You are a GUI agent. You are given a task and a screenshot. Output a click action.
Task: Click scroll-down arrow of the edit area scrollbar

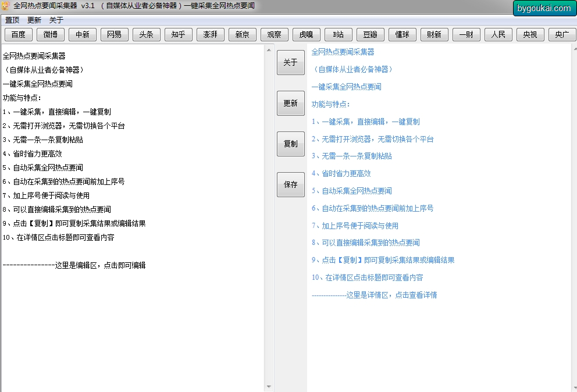(x=269, y=387)
